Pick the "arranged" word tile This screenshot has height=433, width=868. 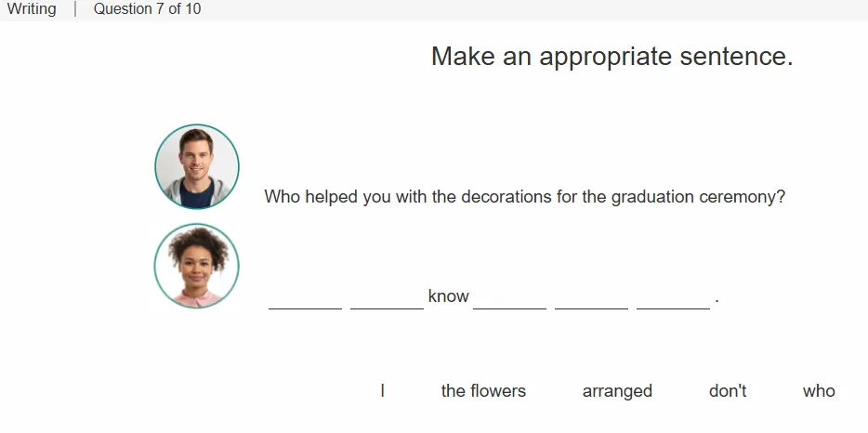(x=617, y=391)
